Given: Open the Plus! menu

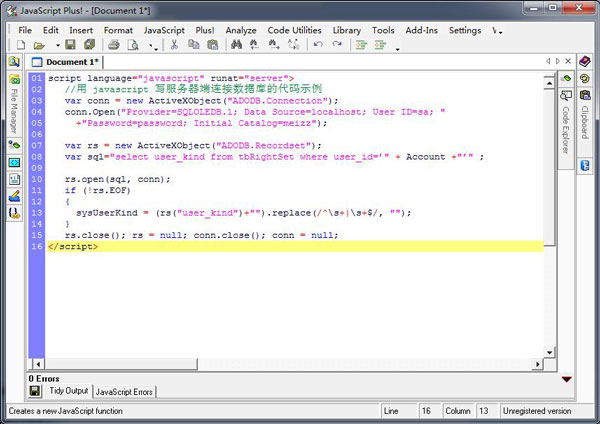Looking at the screenshot, I should 205,30.
